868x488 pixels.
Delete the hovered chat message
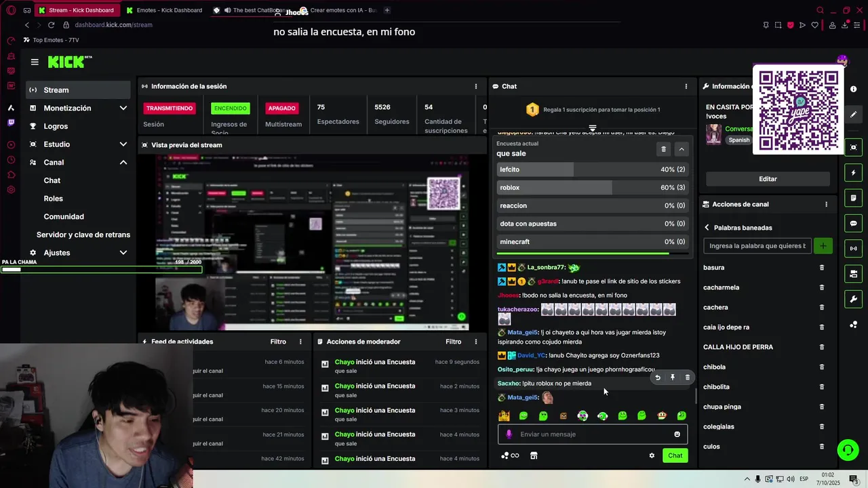pyautogui.click(x=687, y=378)
